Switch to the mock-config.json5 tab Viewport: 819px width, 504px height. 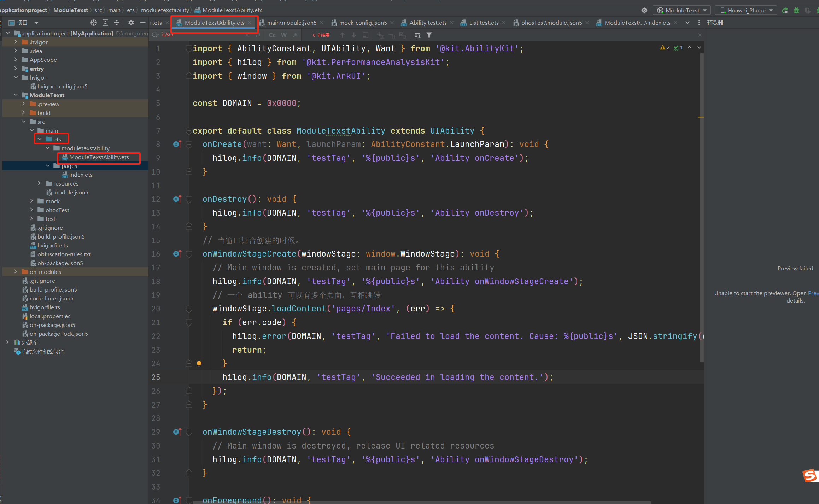[x=363, y=23]
